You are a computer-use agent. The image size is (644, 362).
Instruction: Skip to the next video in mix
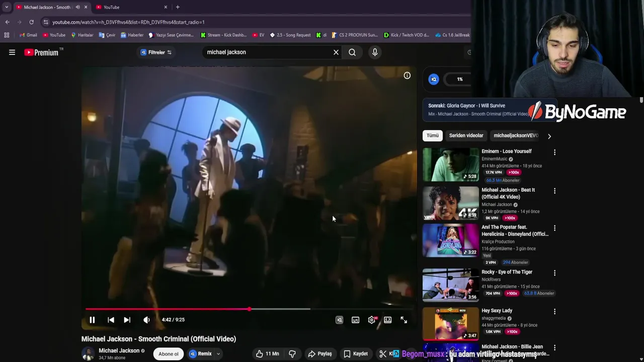click(127, 320)
